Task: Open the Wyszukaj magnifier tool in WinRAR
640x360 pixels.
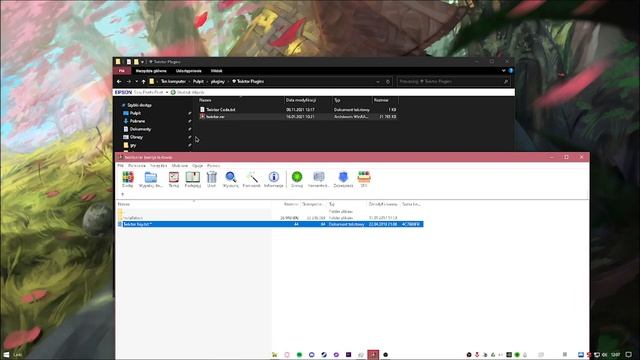Action: point(231,180)
